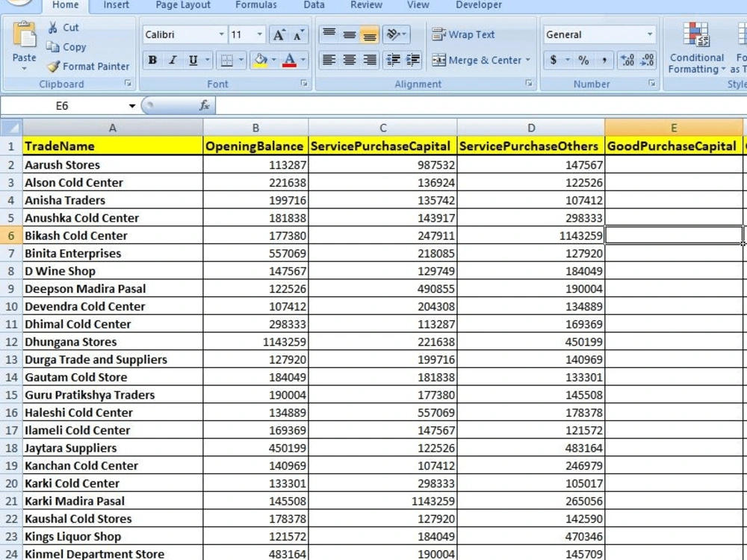Center text horizontally

click(349, 60)
